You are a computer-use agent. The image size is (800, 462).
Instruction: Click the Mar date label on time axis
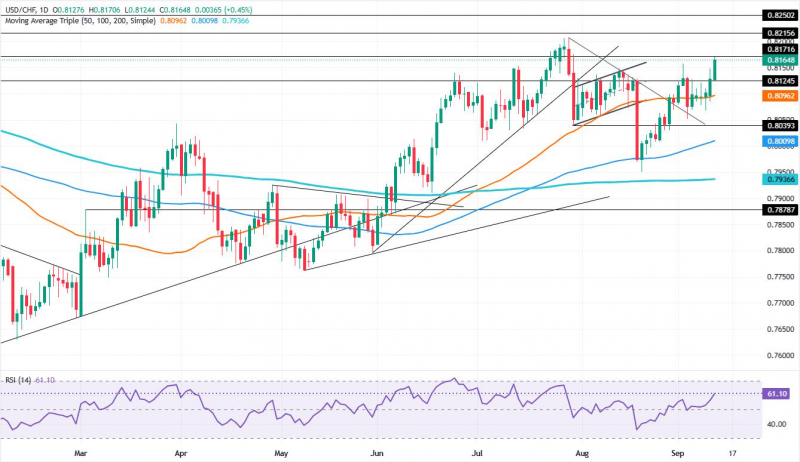(x=81, y=453)
